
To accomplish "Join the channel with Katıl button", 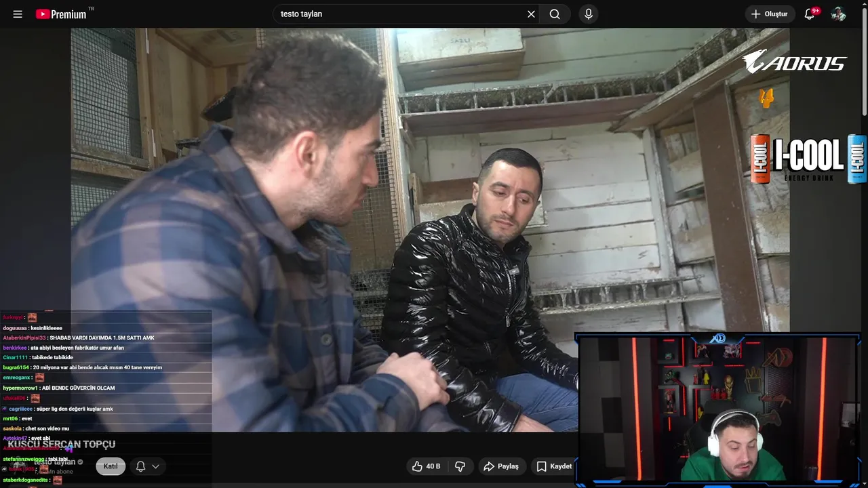I will (x=111, y=466).
